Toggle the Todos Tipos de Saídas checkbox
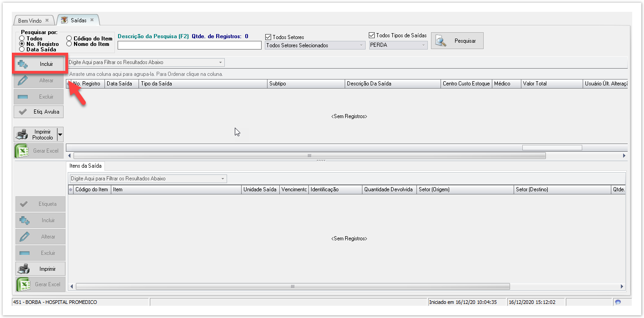The width and height of the screenshot is (644, 318). click(372, 35)
